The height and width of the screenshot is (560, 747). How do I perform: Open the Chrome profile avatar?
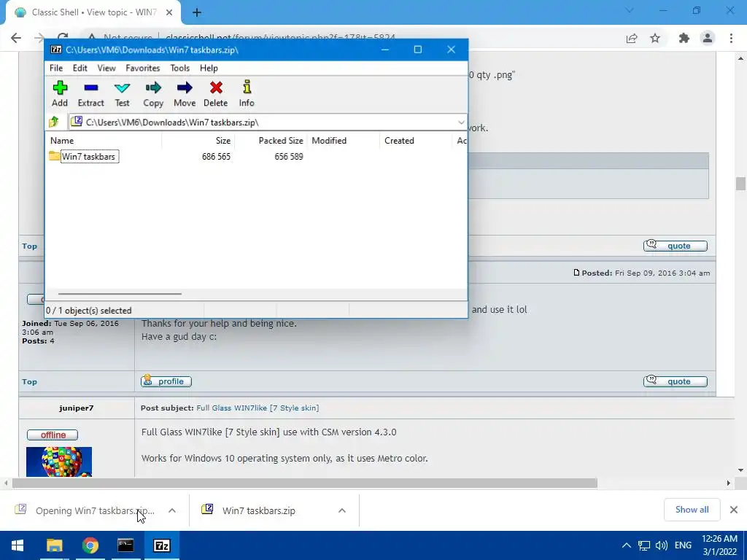(x=708, y=38)
